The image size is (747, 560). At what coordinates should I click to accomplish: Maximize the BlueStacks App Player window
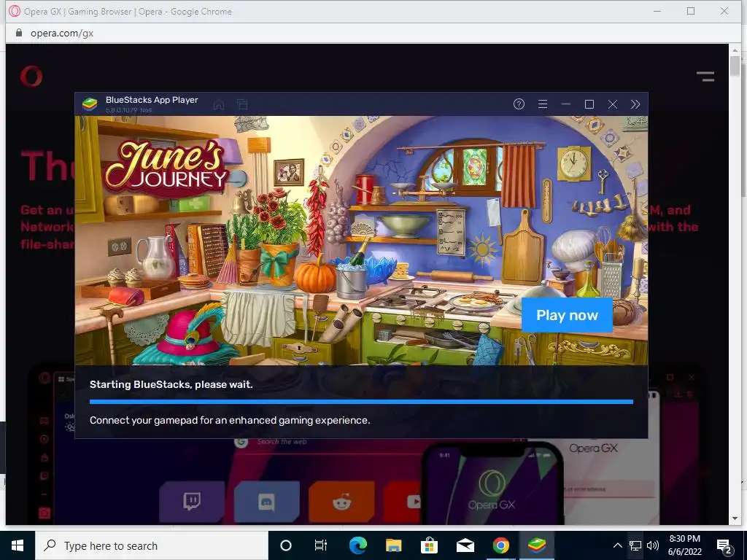point(589,104)
